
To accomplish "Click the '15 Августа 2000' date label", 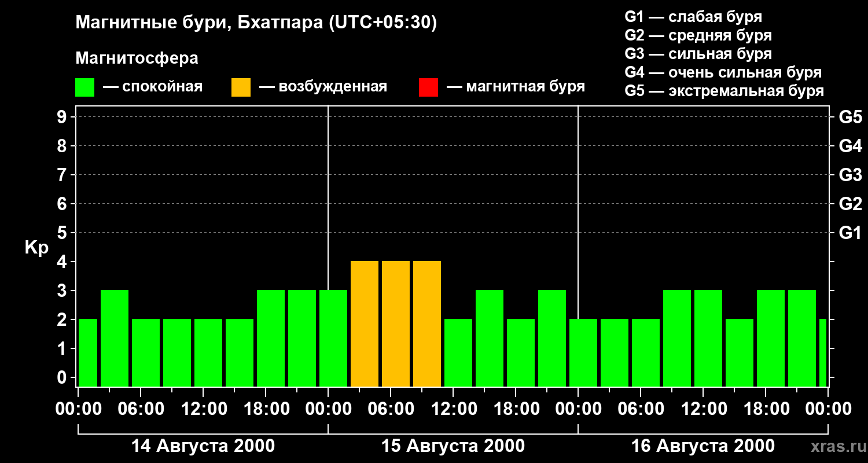I will coord(453,446).
